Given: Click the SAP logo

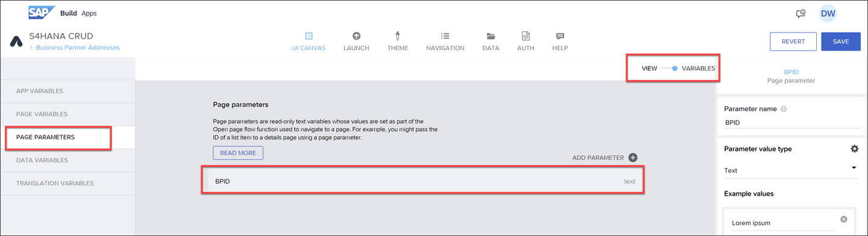Looking at the screenshot, I should pyautogui.click(x=42, y=13).
